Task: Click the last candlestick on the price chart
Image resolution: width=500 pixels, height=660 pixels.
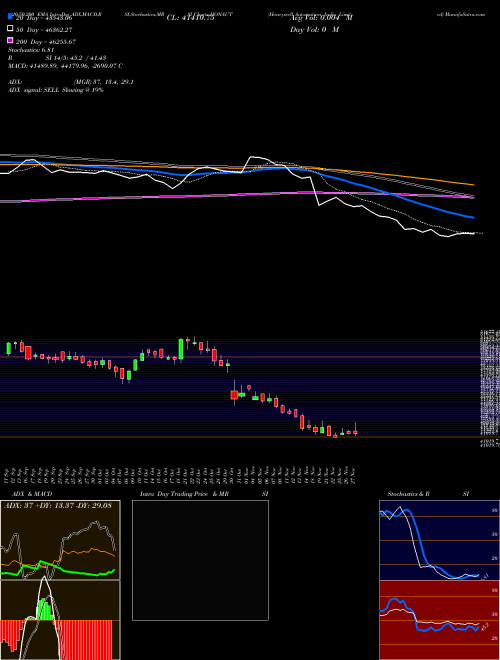Action: (x=355, y=430)
